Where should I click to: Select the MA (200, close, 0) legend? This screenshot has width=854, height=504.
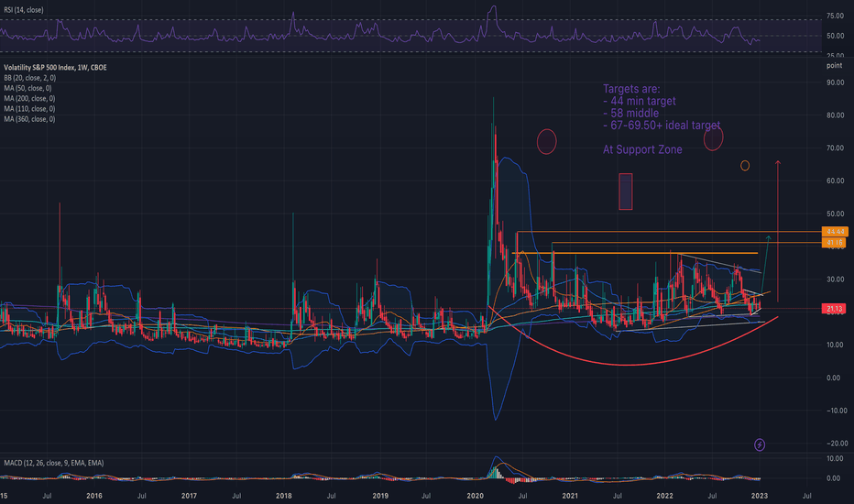[29, 99]
